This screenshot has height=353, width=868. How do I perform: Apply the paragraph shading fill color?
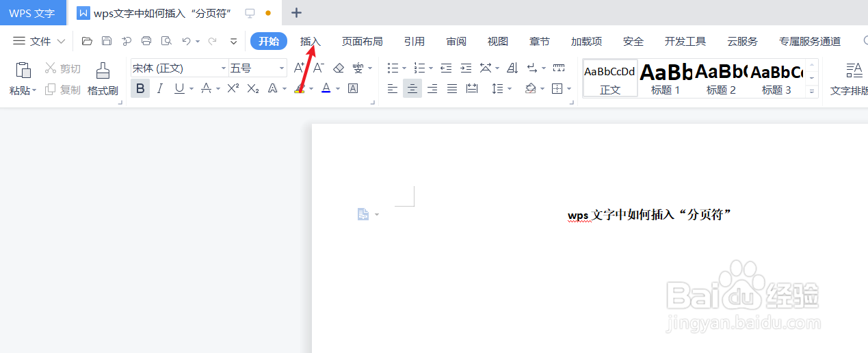click(x=530, y=88)
